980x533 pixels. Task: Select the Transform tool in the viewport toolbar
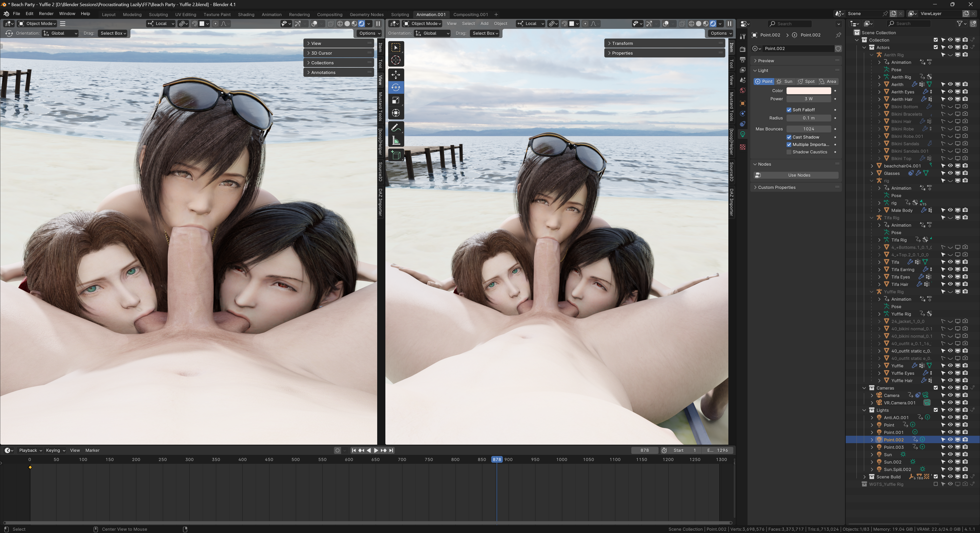(x=396, y=113)
